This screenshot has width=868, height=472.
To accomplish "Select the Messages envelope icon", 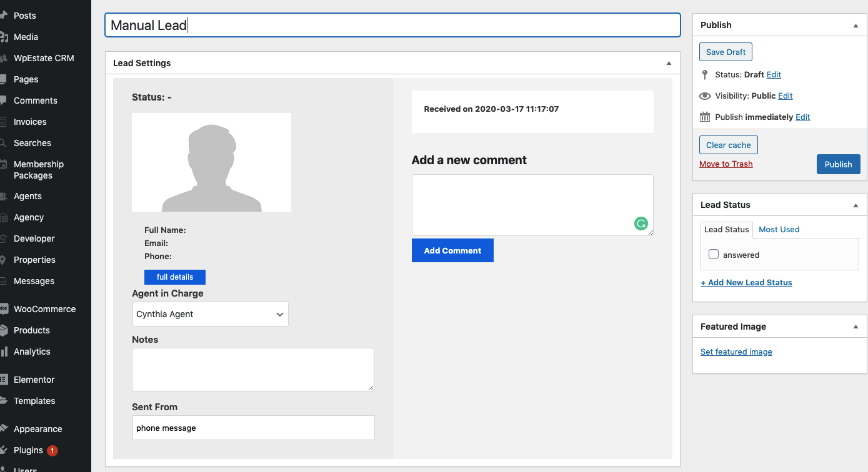I will coord(4,281).
